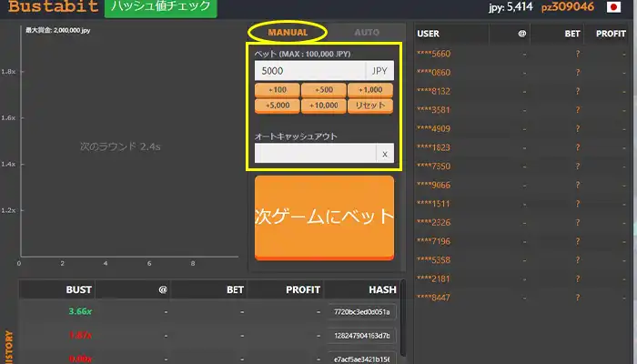Select user ****2181
Image resolution: width=637 pixels, height=364 pixels.
(433, 278)
